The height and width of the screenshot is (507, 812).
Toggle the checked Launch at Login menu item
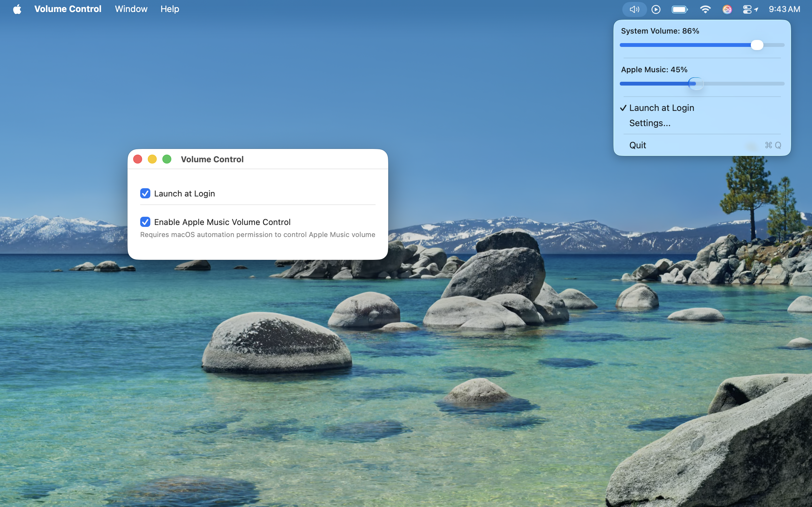[661, 108]
